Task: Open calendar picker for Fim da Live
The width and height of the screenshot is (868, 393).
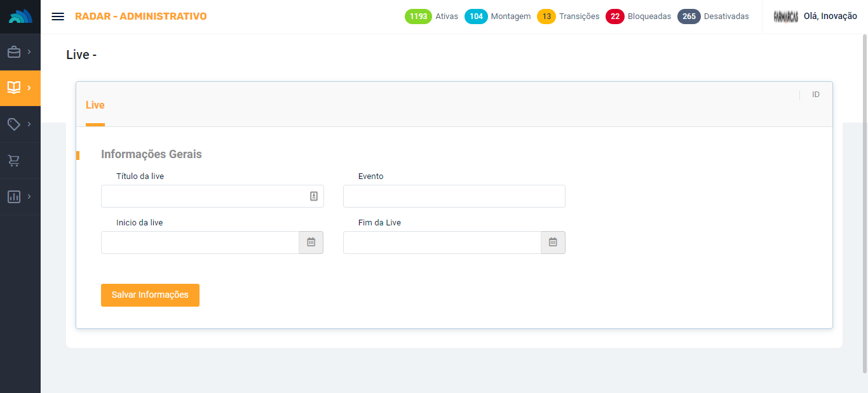Action: (553, 243)
